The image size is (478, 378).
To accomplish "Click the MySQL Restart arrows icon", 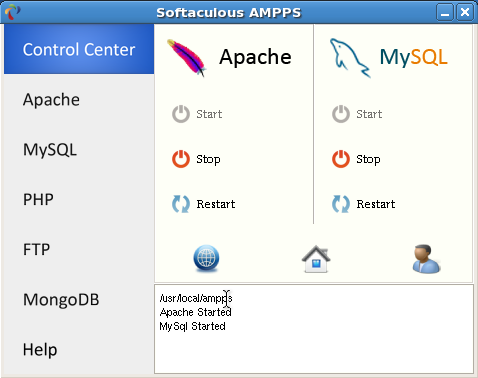I will [341, 204].
